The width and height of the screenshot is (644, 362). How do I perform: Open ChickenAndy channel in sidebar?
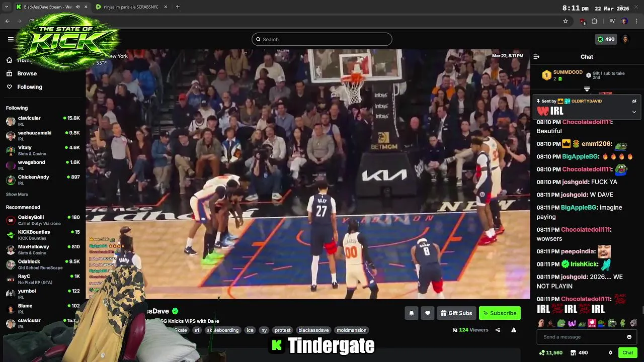(x=43, y=179)
